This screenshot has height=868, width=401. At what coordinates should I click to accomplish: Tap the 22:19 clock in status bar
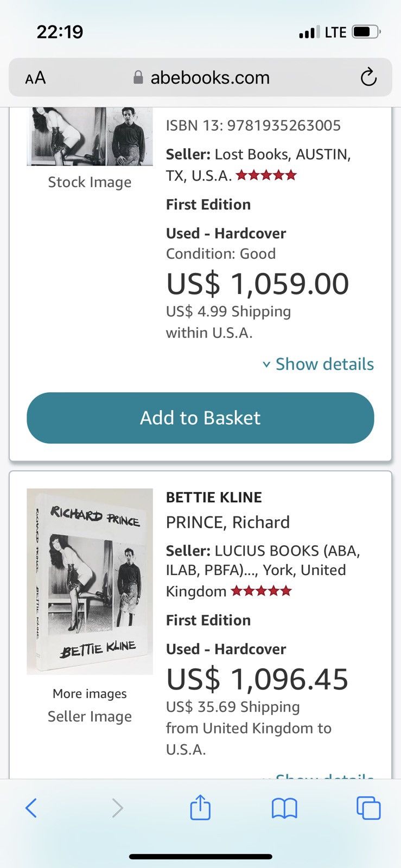point(60,31)
